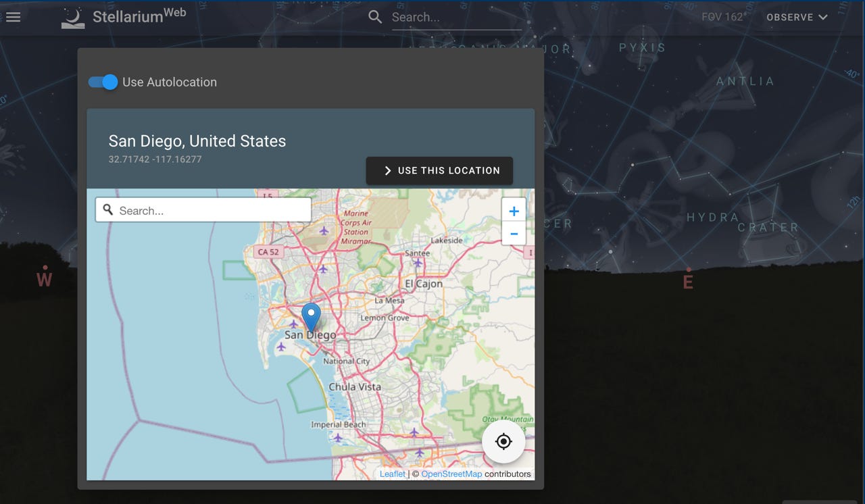Click the Marine Corps Air Station Miramar label

pos(355,227)
